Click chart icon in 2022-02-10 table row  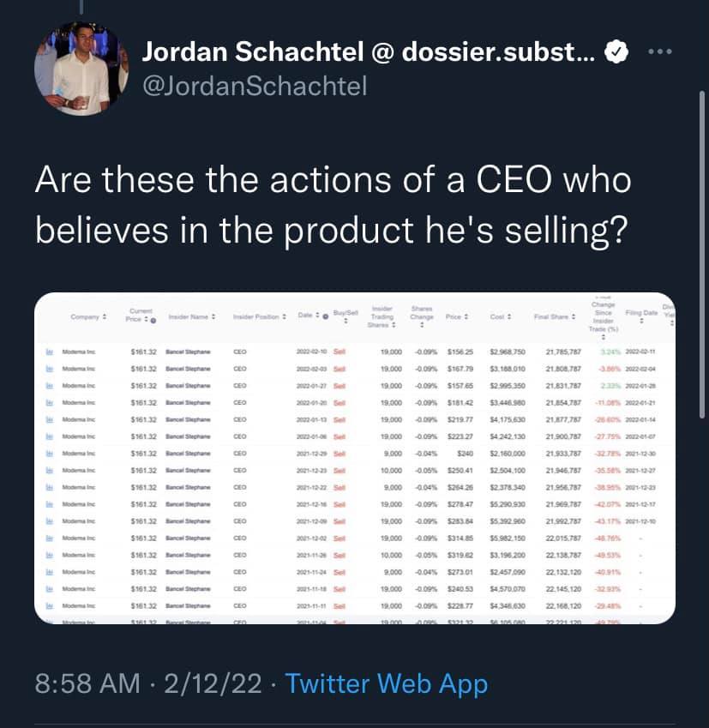click(49, 351)
